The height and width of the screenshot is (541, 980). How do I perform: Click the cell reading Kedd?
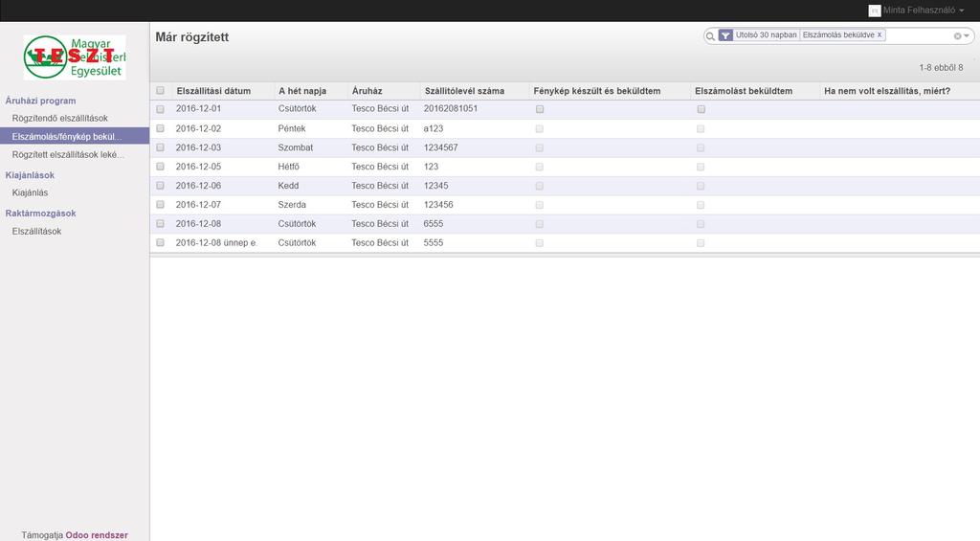pyautogui.click(x=288, y=186)
